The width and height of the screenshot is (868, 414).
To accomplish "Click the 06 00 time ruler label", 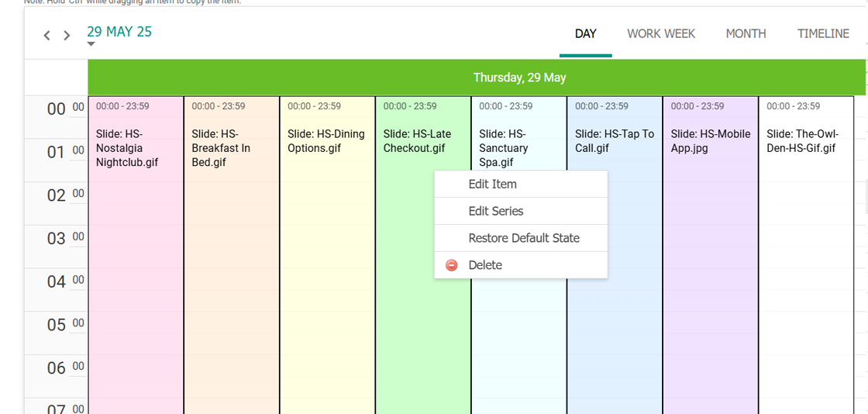I will tap(66, 368).
